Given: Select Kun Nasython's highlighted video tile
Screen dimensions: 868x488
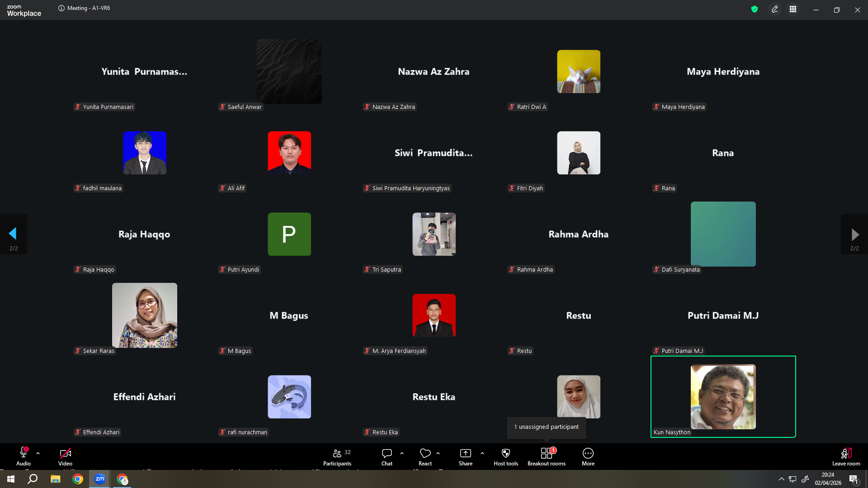Looking at the screenshot, I should (723, 397).
